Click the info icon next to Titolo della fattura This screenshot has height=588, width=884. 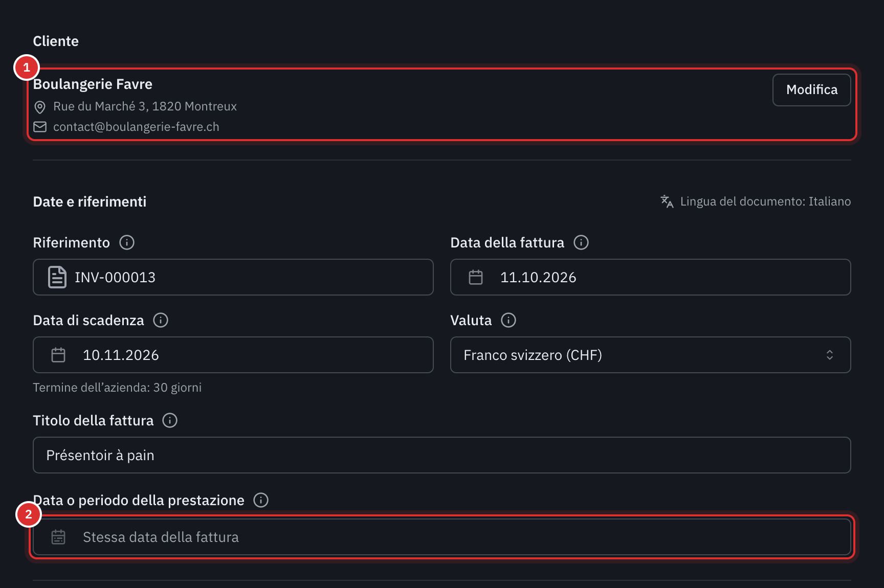(170, 420)
